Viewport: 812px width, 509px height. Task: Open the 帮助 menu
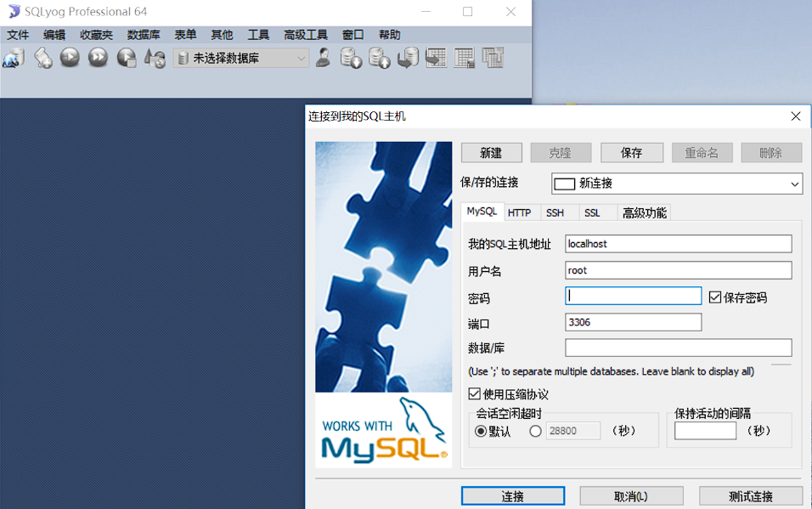pyautogui.click(x=389, y=35)
